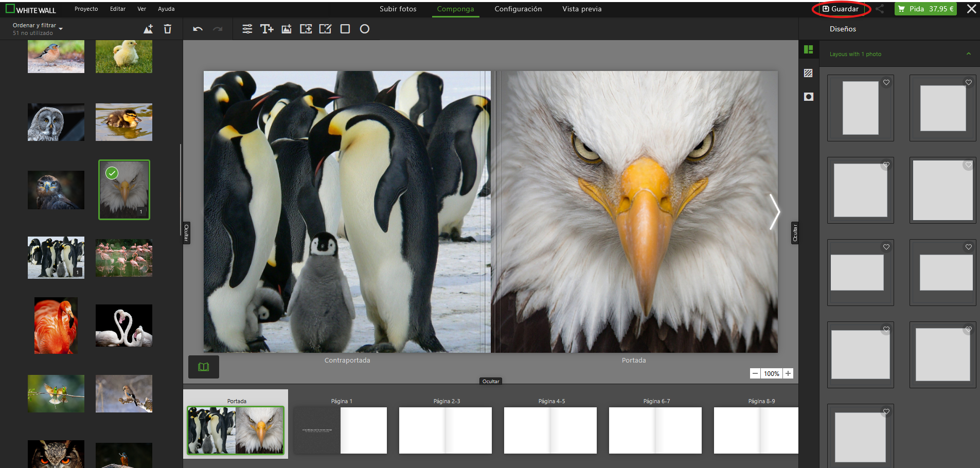Open the striped backgrounds panel icon
Viewport: 980px width, 468px height.
click(809, 73)
